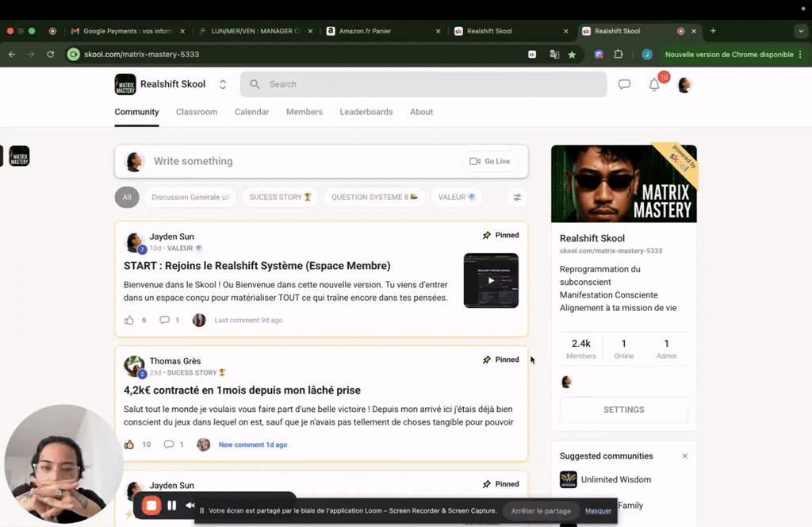
Task: Like Thomas Grès's post
Action: [129, 444]
